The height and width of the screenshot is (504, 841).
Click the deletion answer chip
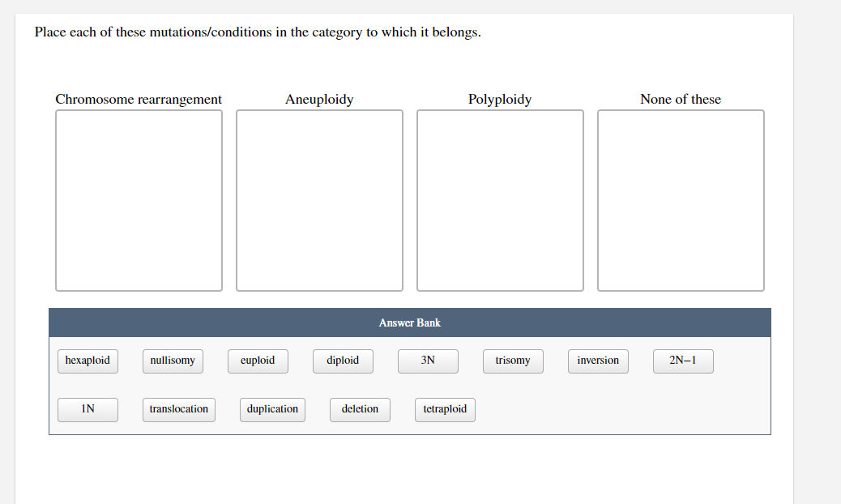click(x=360, y=410)
